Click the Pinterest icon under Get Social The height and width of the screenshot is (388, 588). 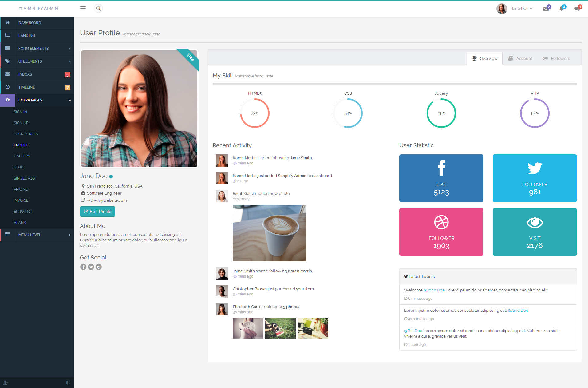[99, 267]
